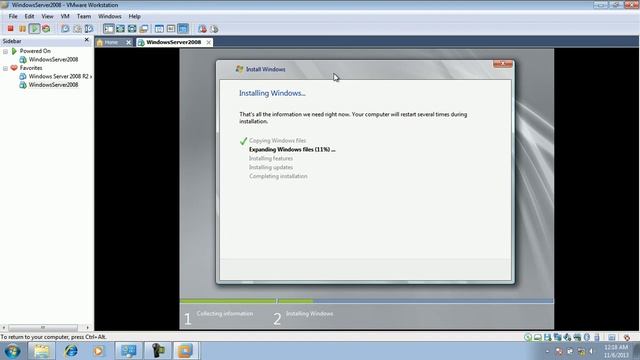The width and height of the screenshot is (640, 360).
Task: Click the Reset virtual machine toolbar icon
Action: pyautogui.click(x=46, y=29)
